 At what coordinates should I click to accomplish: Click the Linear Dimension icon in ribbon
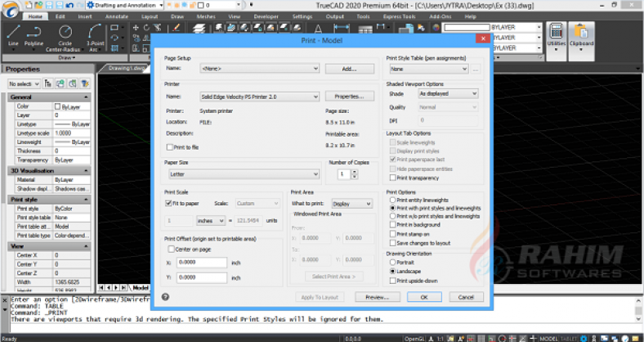pyautogui.click(x=341, y=28)
